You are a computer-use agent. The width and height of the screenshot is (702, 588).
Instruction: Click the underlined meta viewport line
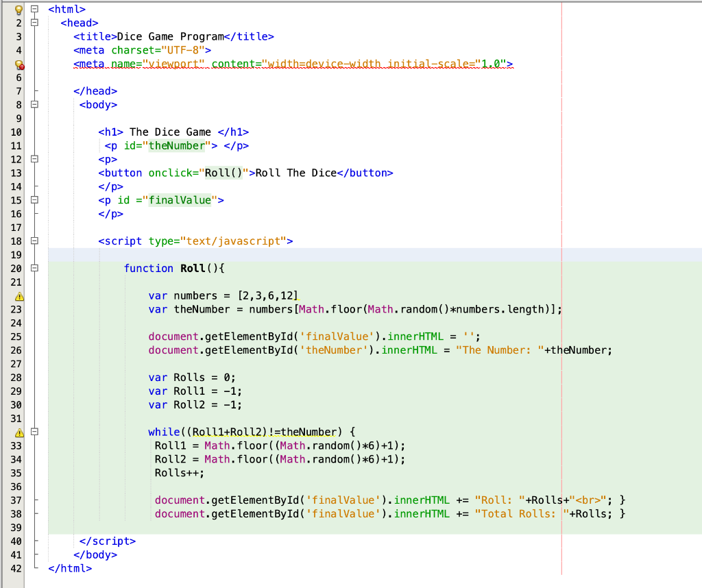(293, 64)
